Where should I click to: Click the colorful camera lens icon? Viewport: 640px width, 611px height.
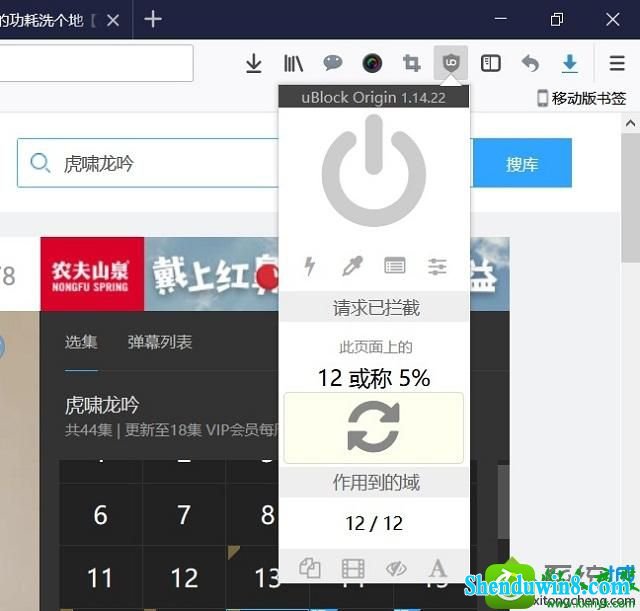(372, 63)
